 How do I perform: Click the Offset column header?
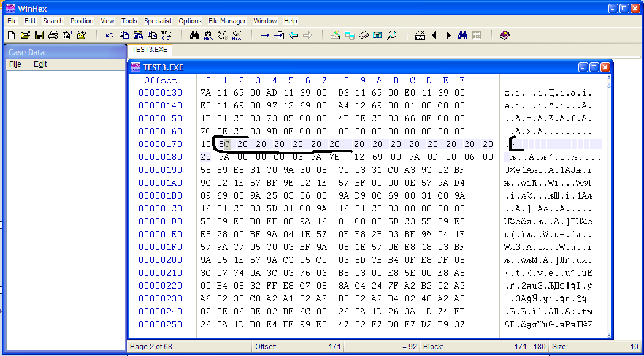160,80
